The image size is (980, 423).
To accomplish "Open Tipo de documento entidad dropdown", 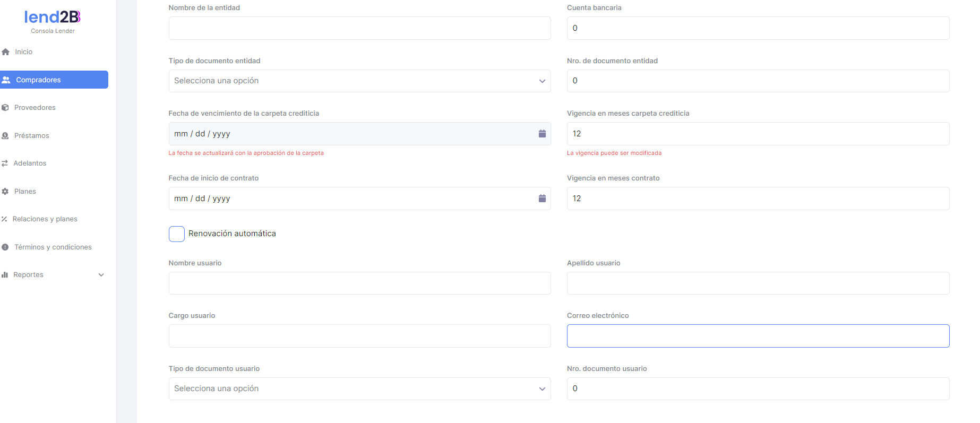I will (x=359, y=81).
